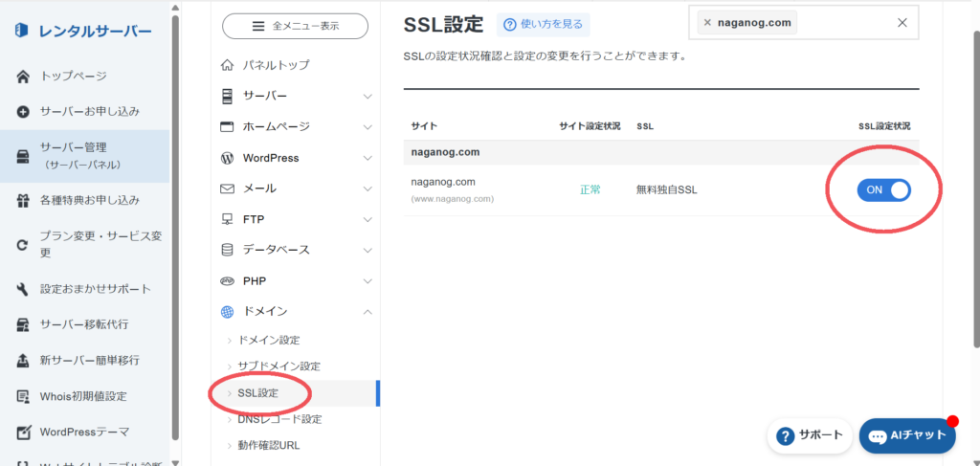
Task: Click the house icon beside パネルトップ
Action: point(228,65)
